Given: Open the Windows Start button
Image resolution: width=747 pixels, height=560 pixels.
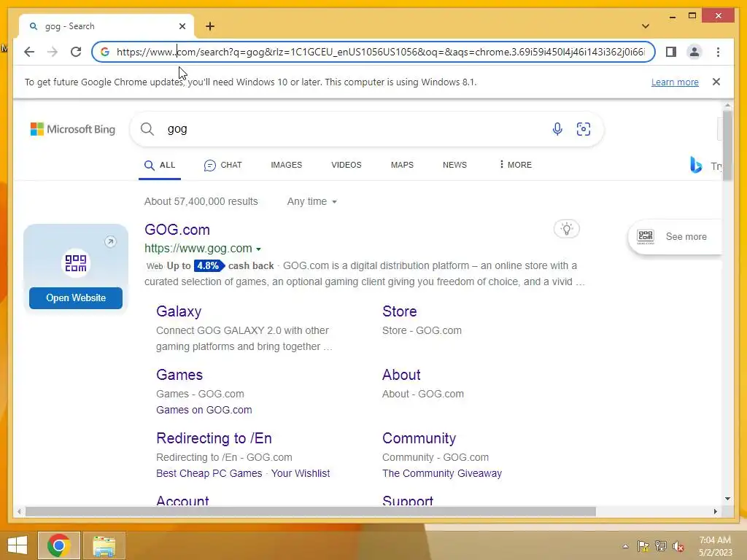Looking at the screenshot, I should 18,545.
